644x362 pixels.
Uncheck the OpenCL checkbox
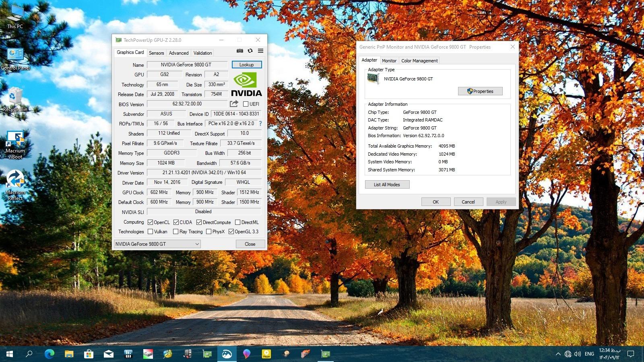coord(151,222)
